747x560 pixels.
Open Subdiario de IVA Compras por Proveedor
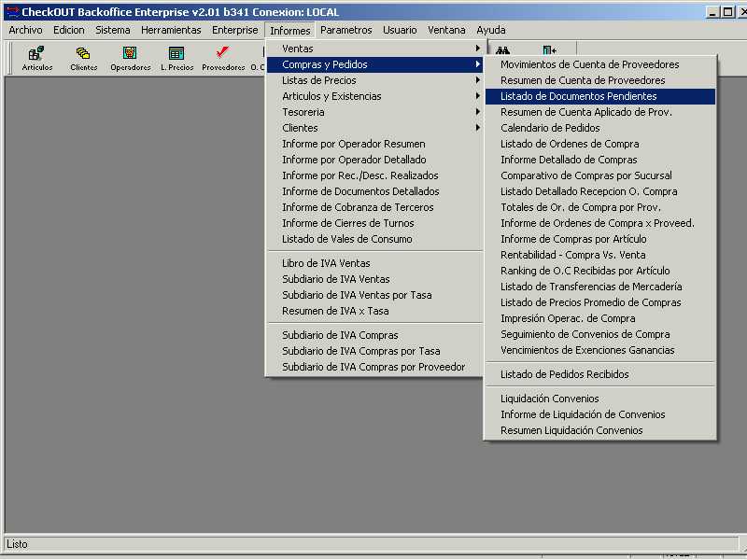[x=374, y=367]
